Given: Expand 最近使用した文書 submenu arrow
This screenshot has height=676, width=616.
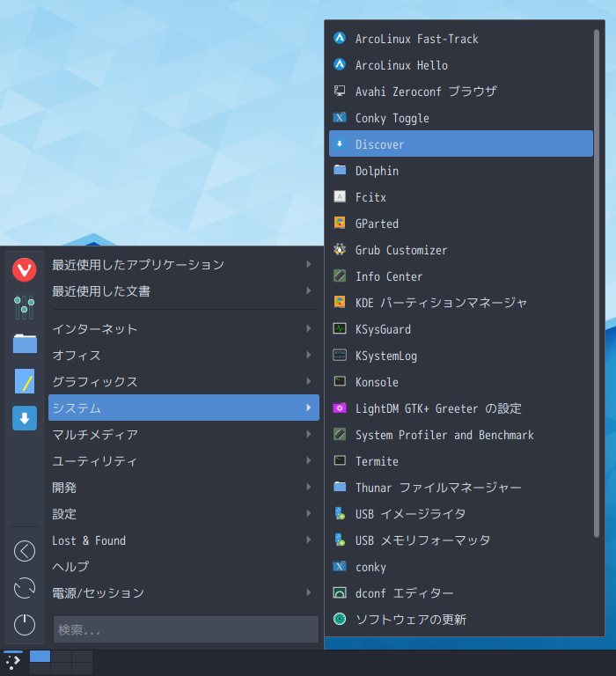Looking at the screenshot, I should (x=309, y=290).
